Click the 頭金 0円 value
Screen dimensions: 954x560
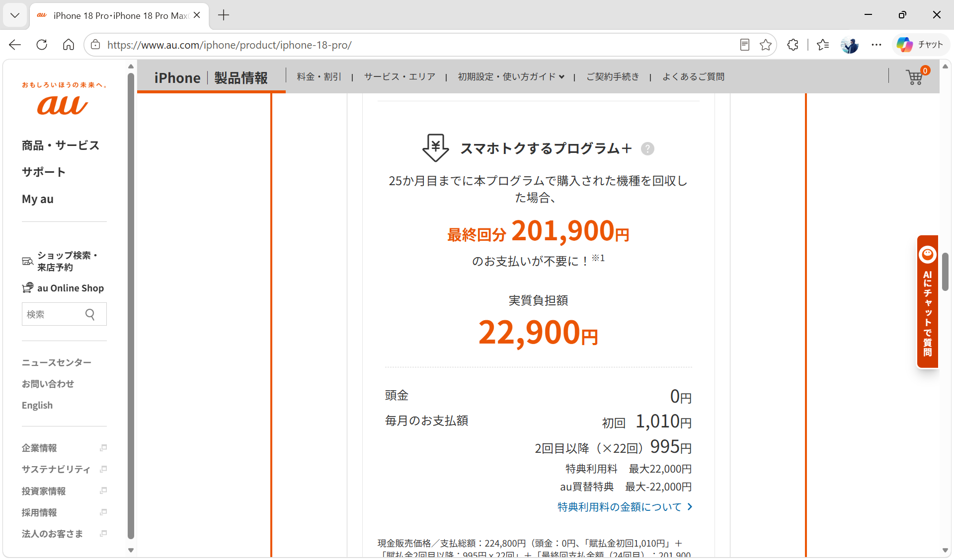(x=681, y=396)
